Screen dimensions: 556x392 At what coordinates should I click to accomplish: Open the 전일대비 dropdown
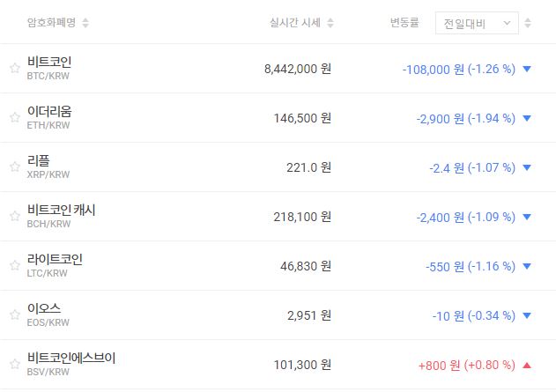pos(477,23)
